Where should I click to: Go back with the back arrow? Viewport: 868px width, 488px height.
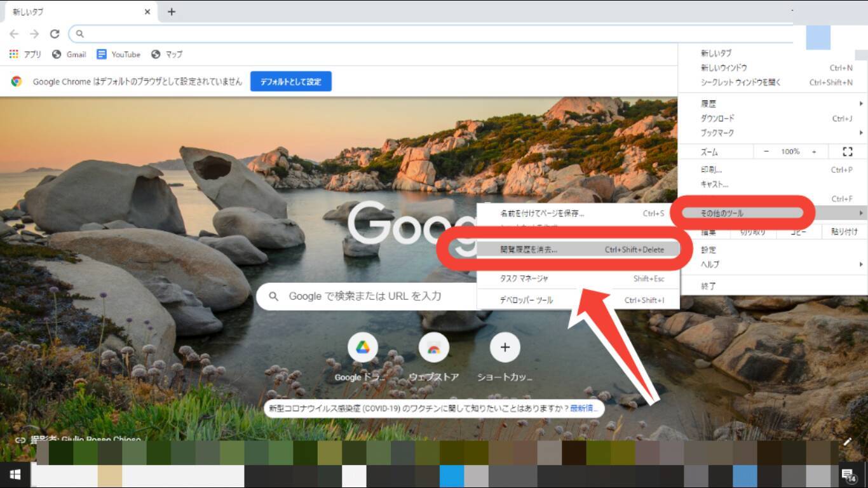14,34
